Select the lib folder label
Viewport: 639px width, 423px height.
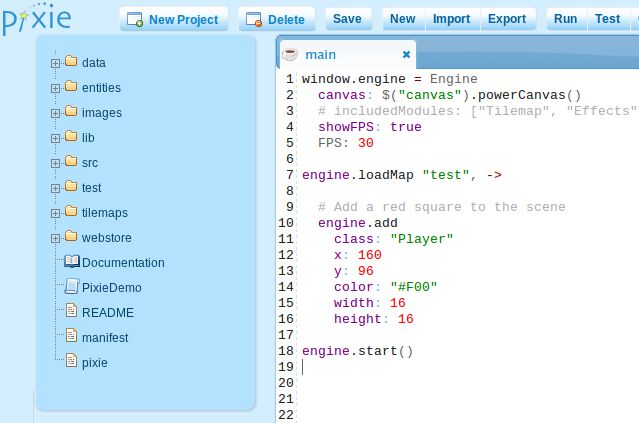(x=88, y=138)
